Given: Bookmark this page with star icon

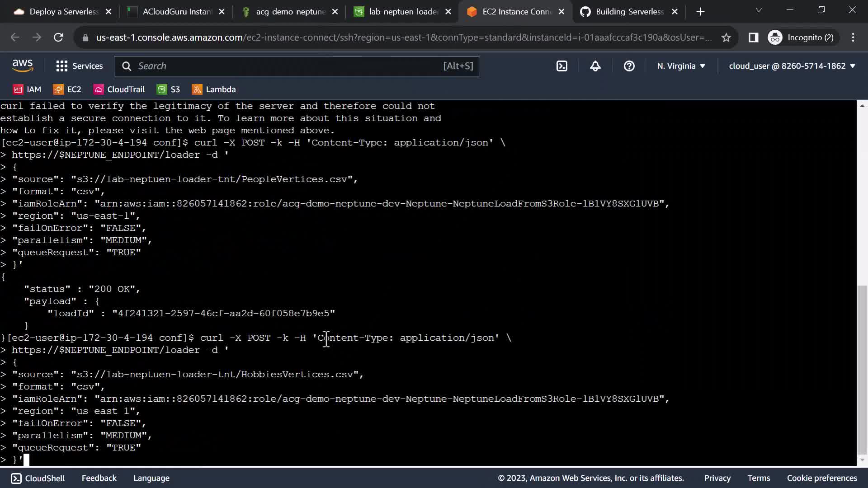Looking at the screenshot, I should click(x=726, y=38).
